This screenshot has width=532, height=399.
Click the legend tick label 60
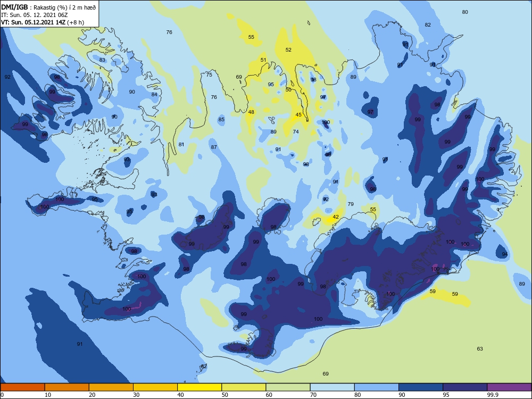click(x=269, y=395)
